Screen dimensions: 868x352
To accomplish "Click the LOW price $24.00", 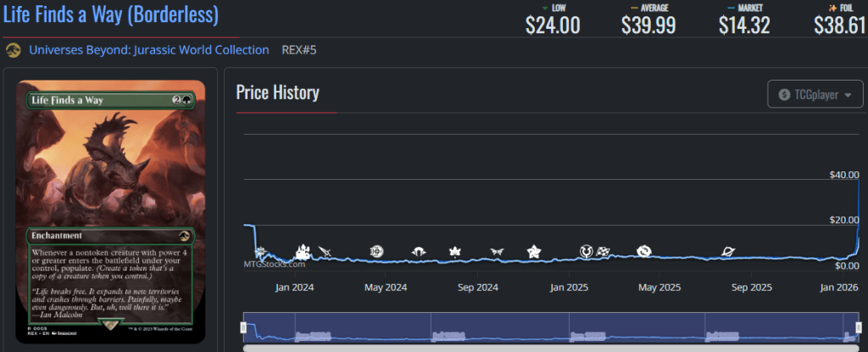I will (x=553, y=25).
